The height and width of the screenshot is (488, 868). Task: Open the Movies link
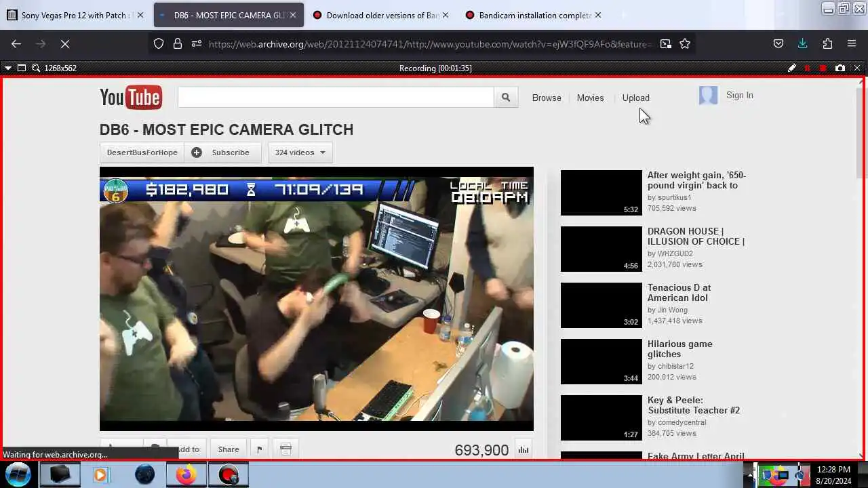point(590,98)
